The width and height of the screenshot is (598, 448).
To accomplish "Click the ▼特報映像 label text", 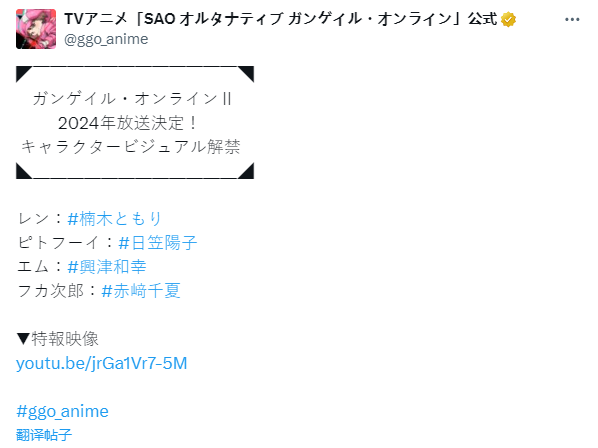I will coord(57,339).
